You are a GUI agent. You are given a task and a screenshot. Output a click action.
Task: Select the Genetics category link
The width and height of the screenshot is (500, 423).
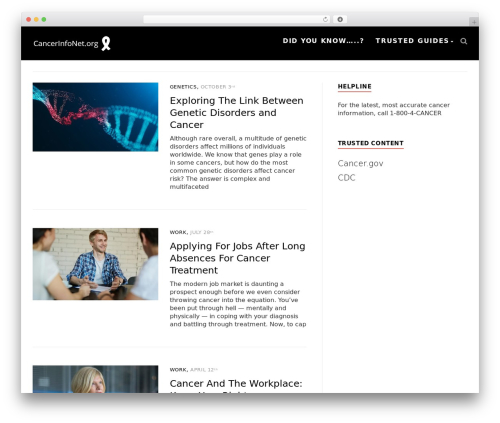(183, 87)
